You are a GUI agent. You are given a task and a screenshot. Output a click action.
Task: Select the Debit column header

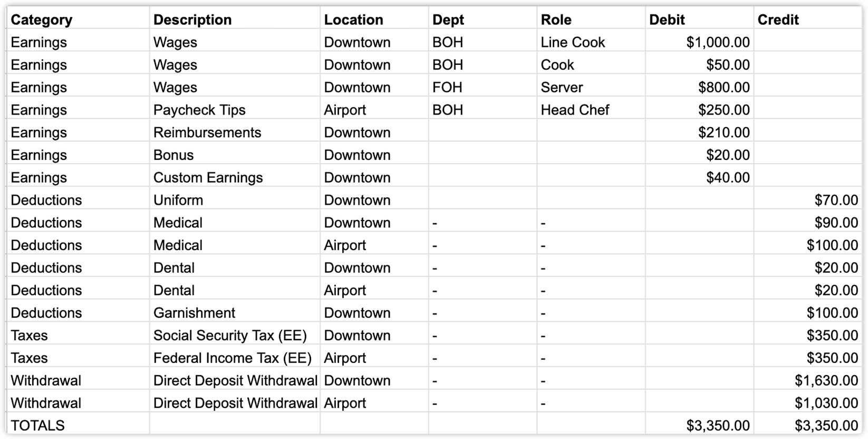pos(667,20)
